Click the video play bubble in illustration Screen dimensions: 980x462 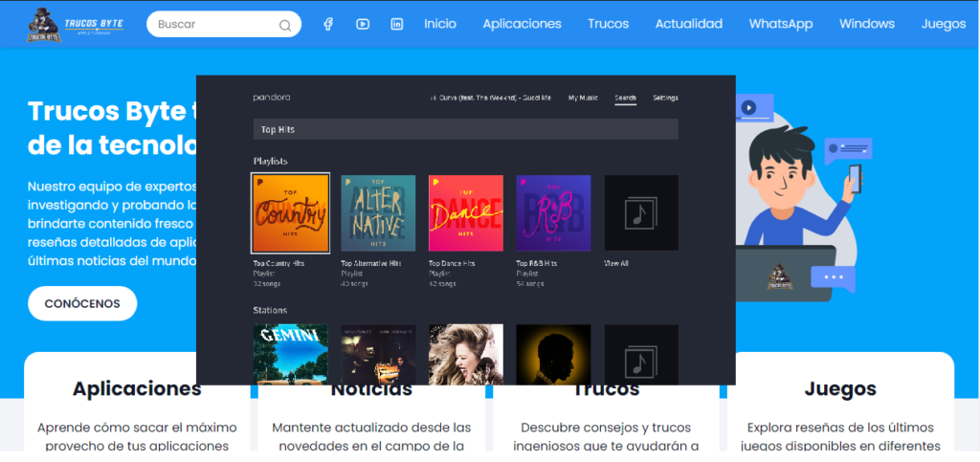(754, 109)
